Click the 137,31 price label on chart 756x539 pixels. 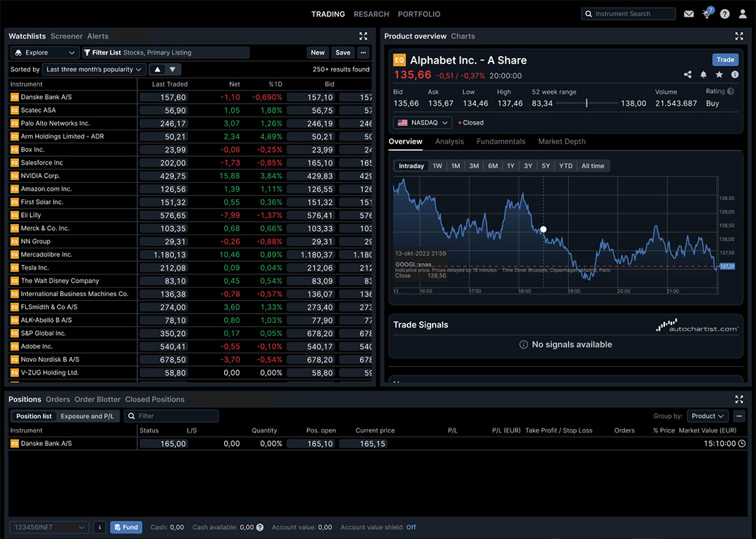point(727,266)
